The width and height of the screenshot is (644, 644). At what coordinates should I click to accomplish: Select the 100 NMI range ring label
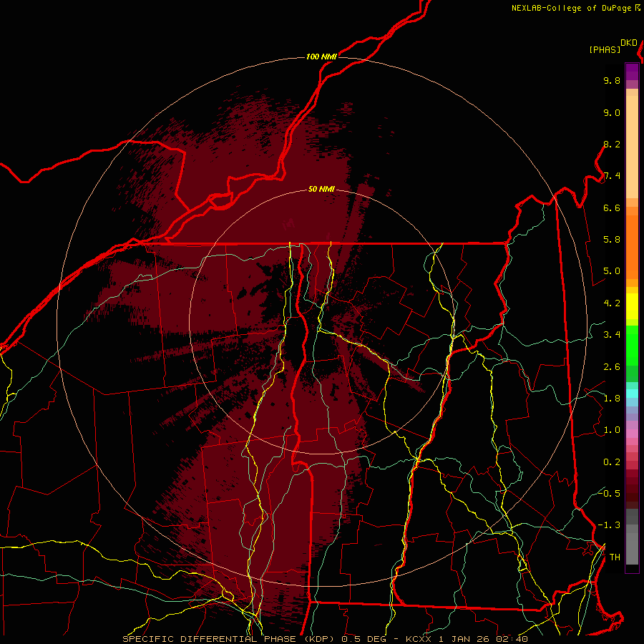[321, 57]
